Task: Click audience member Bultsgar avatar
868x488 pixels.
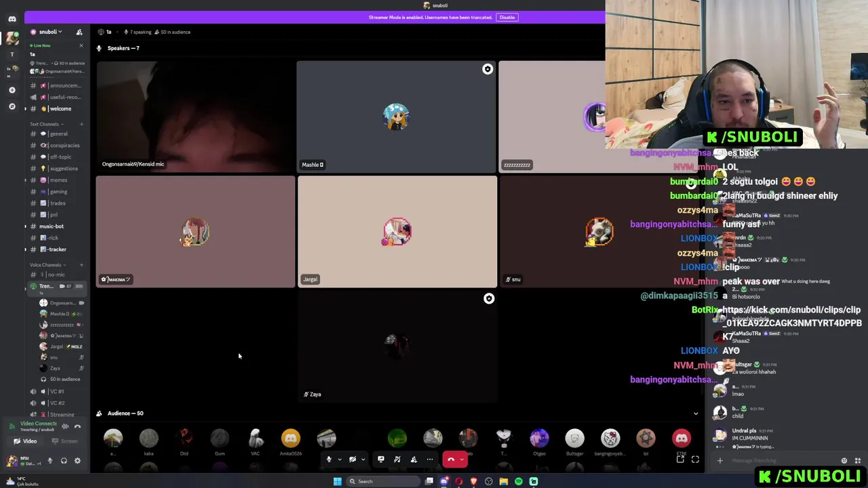Action: pyautogui.click(x=574, y=439)
